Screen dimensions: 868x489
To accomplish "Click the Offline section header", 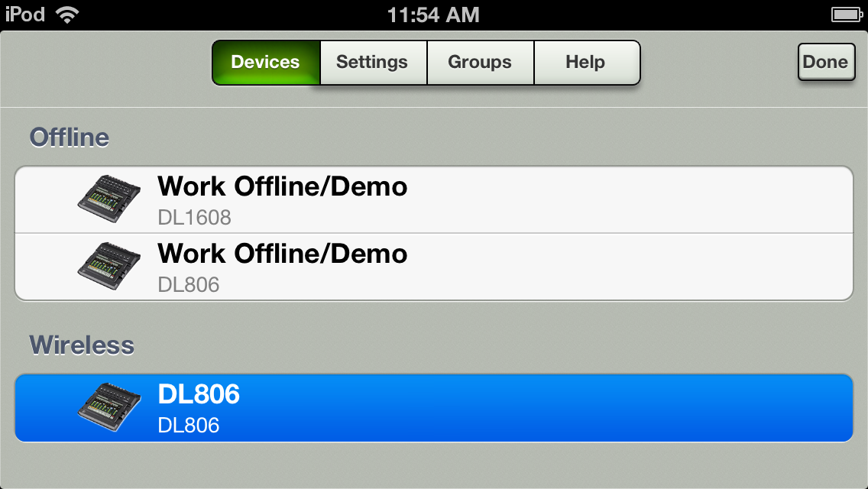I will 70,138.
